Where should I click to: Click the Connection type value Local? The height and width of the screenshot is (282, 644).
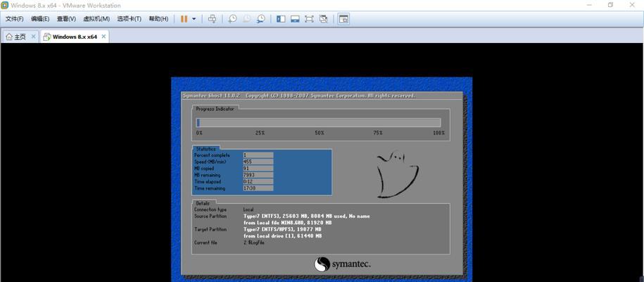(x=248, y=209)
